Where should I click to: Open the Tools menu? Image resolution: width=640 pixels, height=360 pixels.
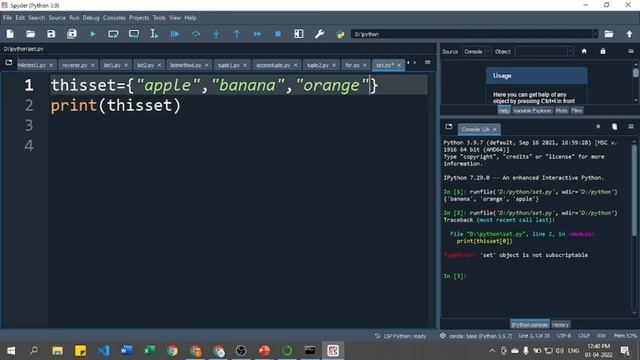click(x=159, y=18)
